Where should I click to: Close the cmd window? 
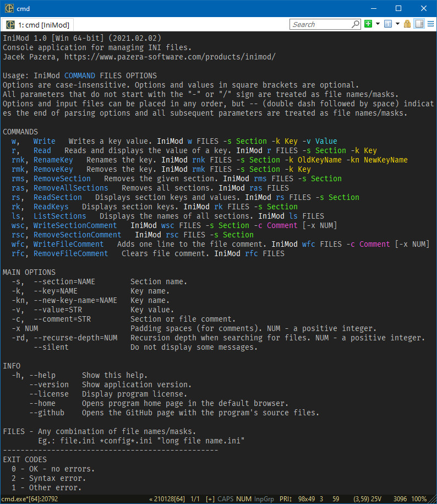point(424,8)
